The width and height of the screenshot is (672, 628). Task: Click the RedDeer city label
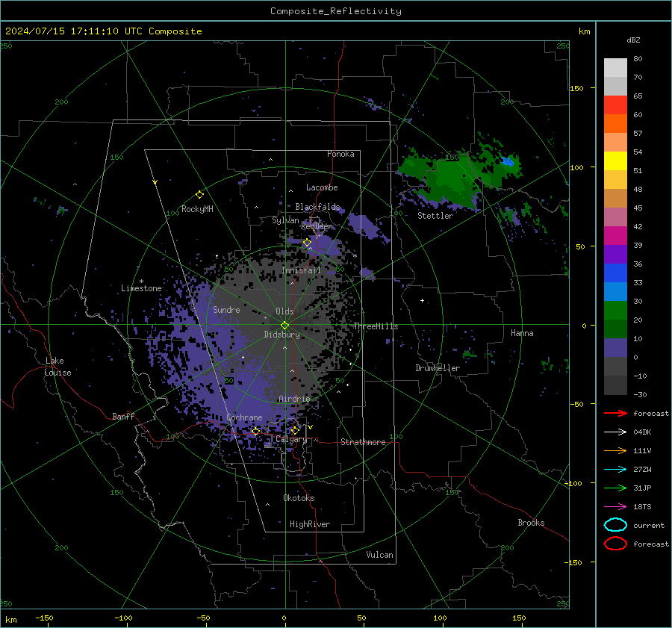317,226
